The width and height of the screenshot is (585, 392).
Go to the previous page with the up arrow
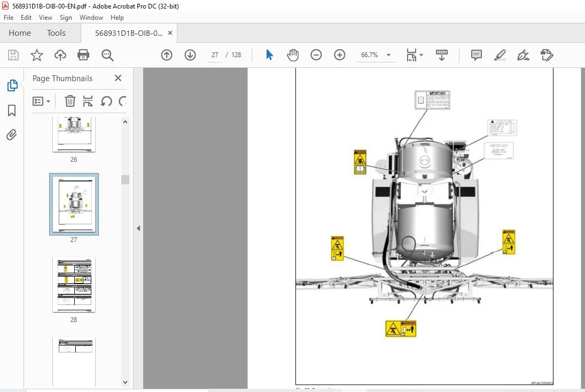coord(167,55)
